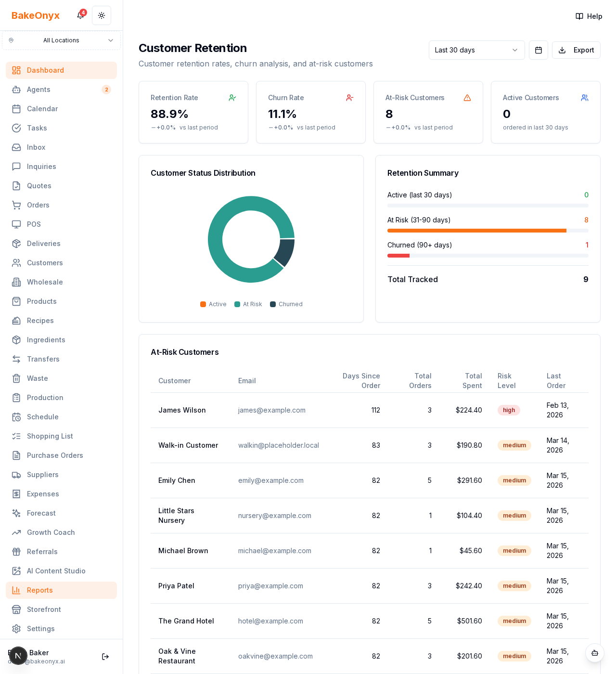Open Growth Coach in sidebar
This screenshot has height=674, width=616.
[61, 532]
